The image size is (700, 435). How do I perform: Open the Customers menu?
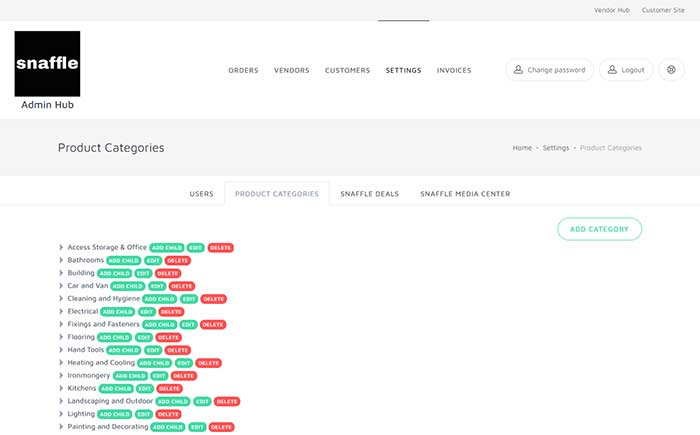pos(347,70)
